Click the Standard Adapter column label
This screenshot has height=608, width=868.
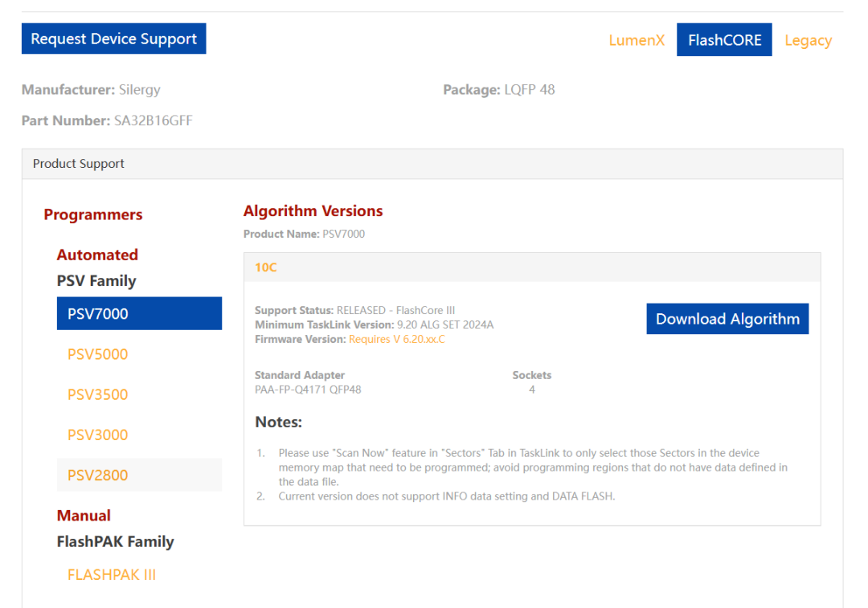(300, 375)
